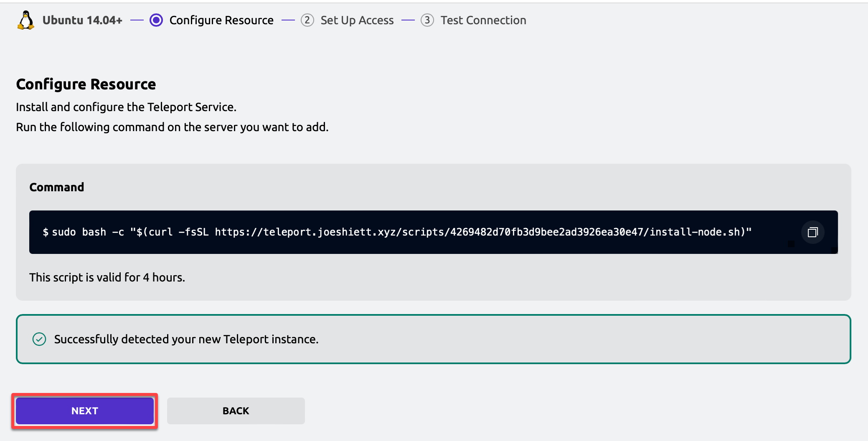This screenshot has width=868, height=441.
Task: Select the Configure Resource step indicator
Action: [156, 20]
